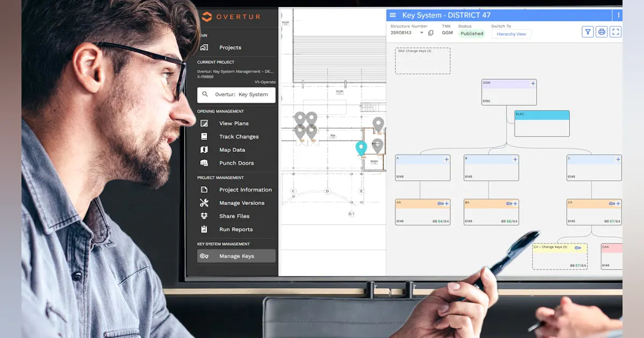
Task: Click the Manage Versions tools icon
Action: [x=204, y=203]
